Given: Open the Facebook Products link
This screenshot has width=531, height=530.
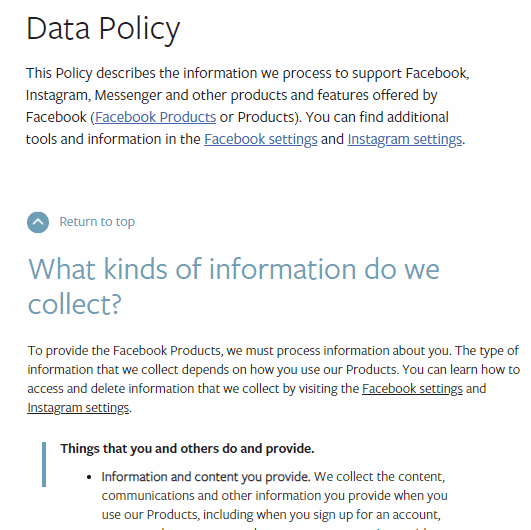Looking at the screenshot, I should coord(155,117).
